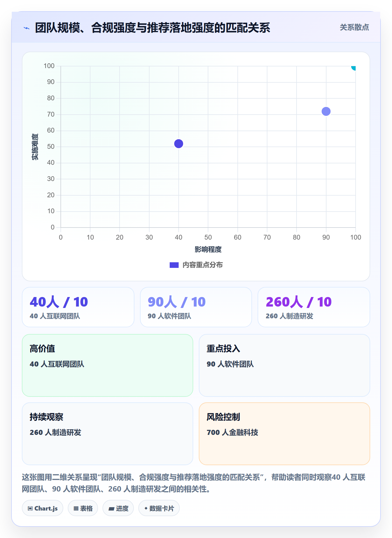Select the title 团队规模、合规强度与推荐落地强度的匹配关系
The image size is (392, 538).
click(153, 28)
